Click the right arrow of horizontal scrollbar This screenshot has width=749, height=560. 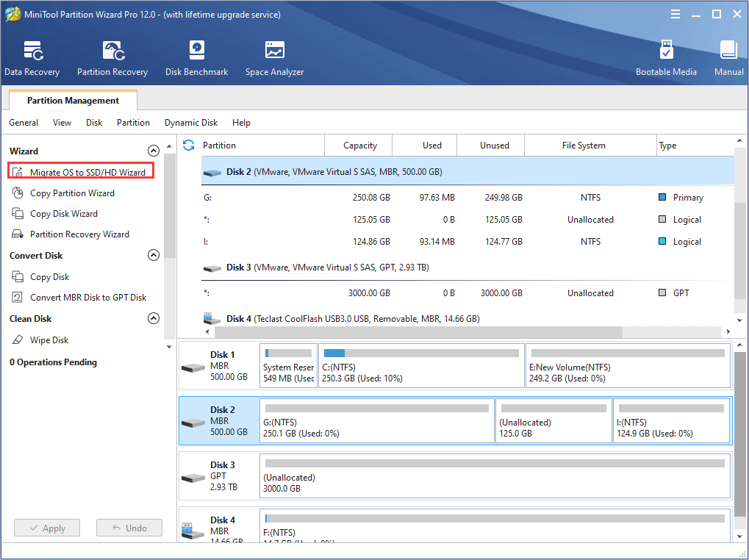coord(728,331)
